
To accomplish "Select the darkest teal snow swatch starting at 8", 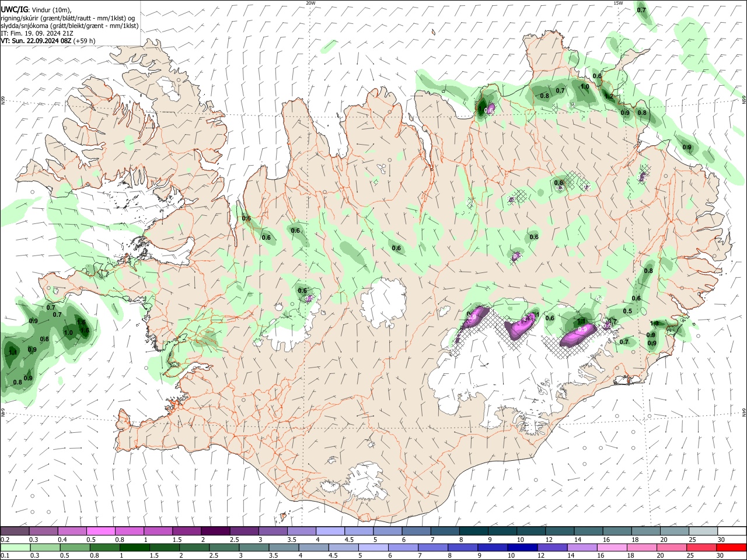I will (x=474, y=531).
